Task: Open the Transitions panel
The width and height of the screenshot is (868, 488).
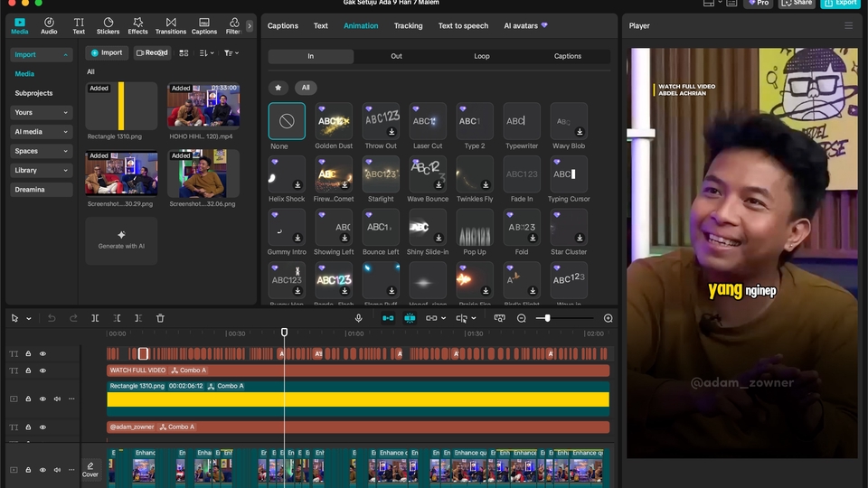Action: click(x=171, y=25)
